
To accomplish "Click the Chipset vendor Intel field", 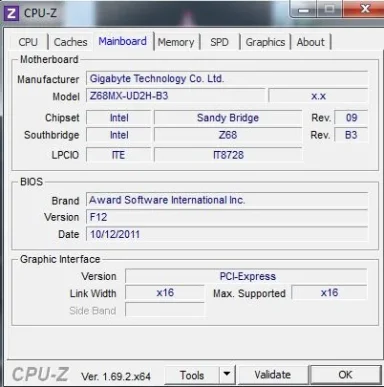I will pos(119,118).
